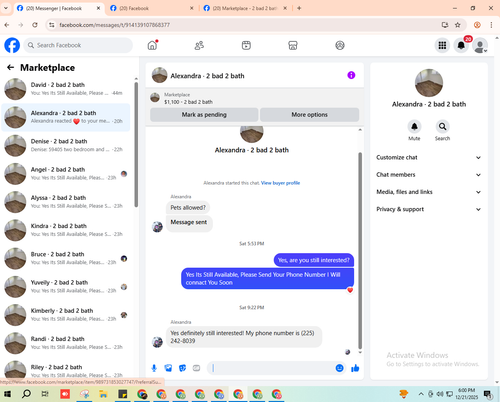The width and height of the screenshot is (500, 402).
Task: Open David's 2 bad 2 bath conversation
Action: click(x=66, y=89)
